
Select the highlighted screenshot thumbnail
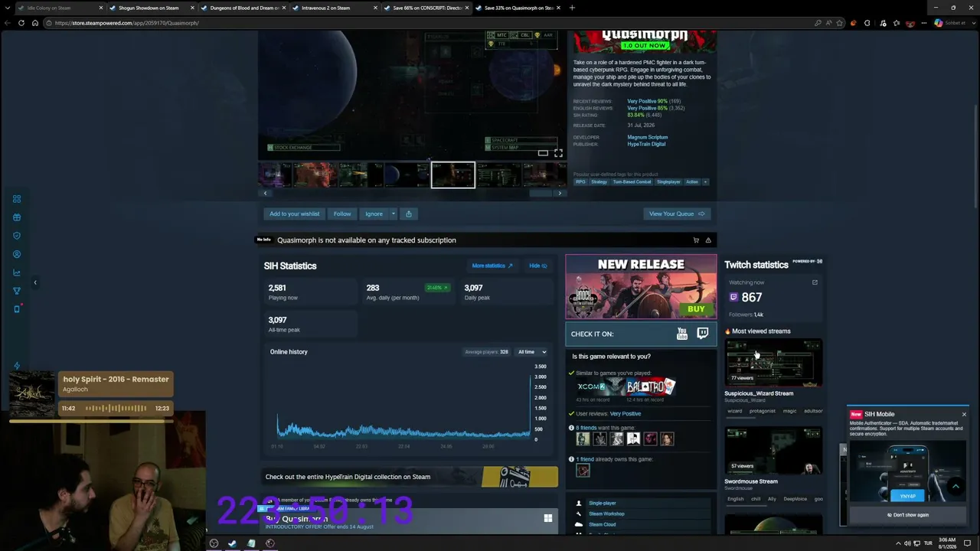[453, 175]
